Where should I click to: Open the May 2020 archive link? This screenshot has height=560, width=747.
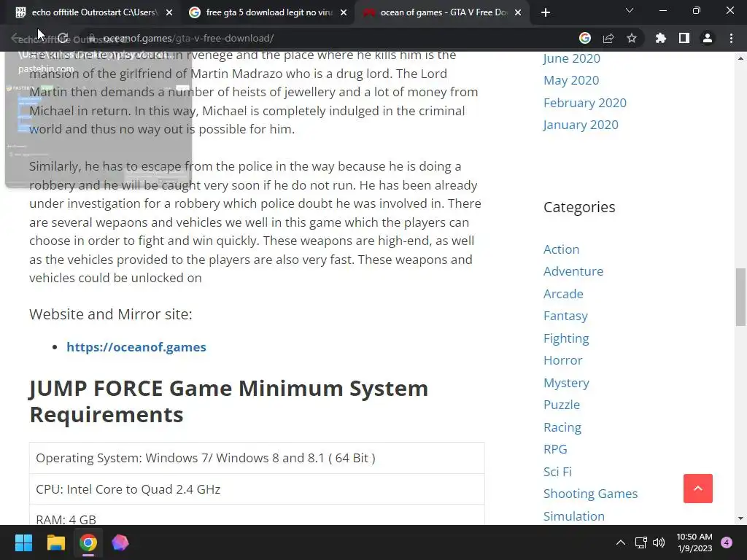571,80
